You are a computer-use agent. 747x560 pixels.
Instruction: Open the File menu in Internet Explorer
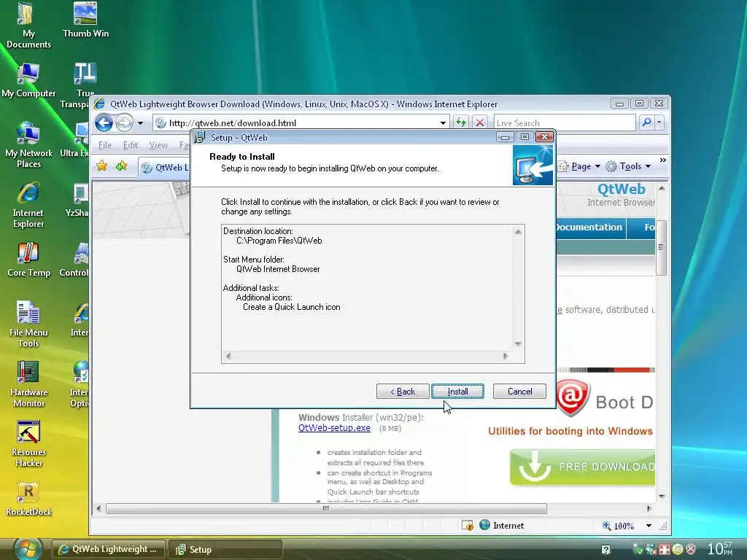(105, 145)
